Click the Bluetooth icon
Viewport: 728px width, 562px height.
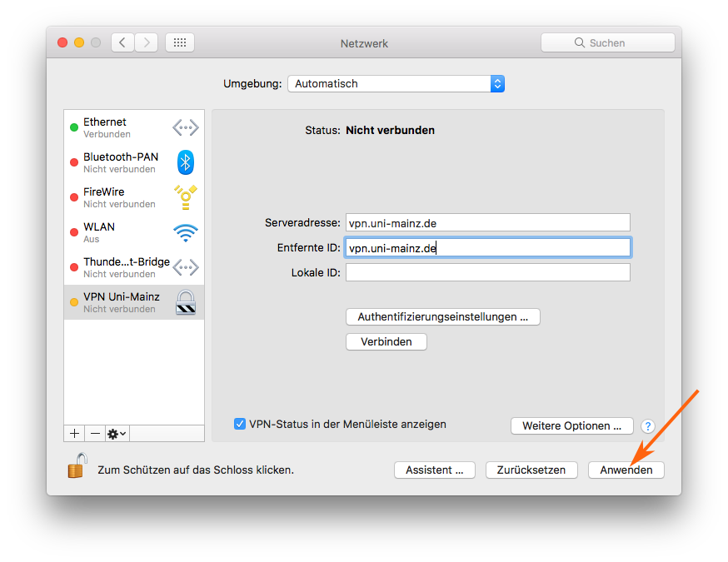tap(186, 162)
